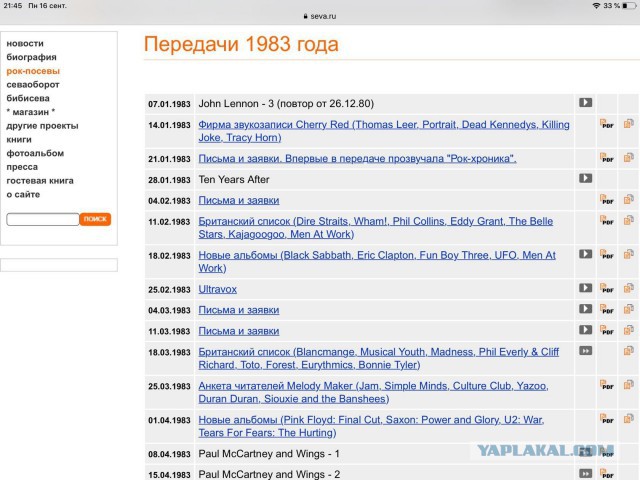Open Анкета читателей Melody Maker link
Viewport: 640px width, 480px height.
coord(373,392)
